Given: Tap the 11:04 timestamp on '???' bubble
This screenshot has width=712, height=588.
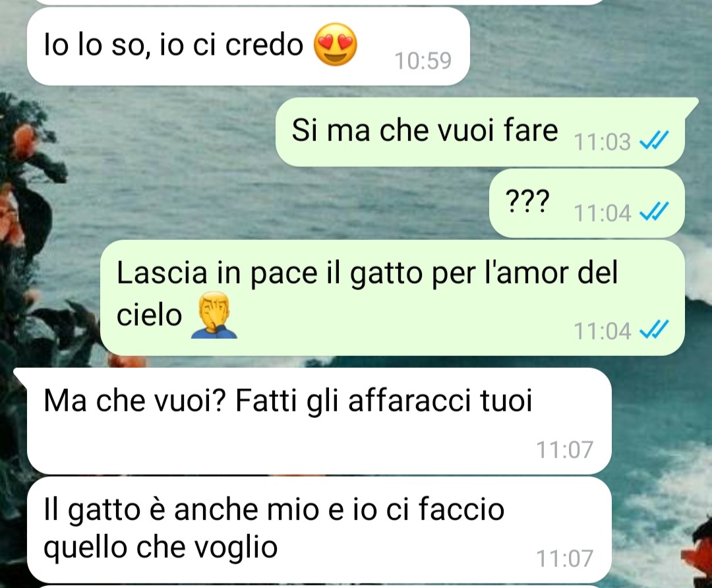Looking at the screenshot, I should click(603, 213).
